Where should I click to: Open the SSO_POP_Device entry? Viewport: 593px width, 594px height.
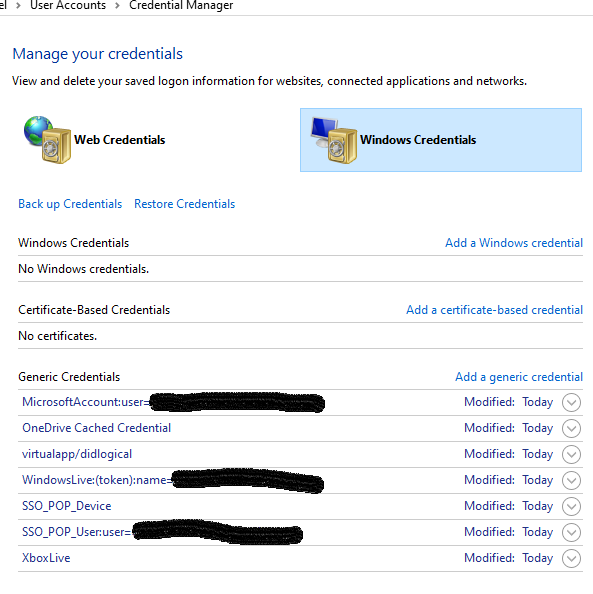pos(300,506)
